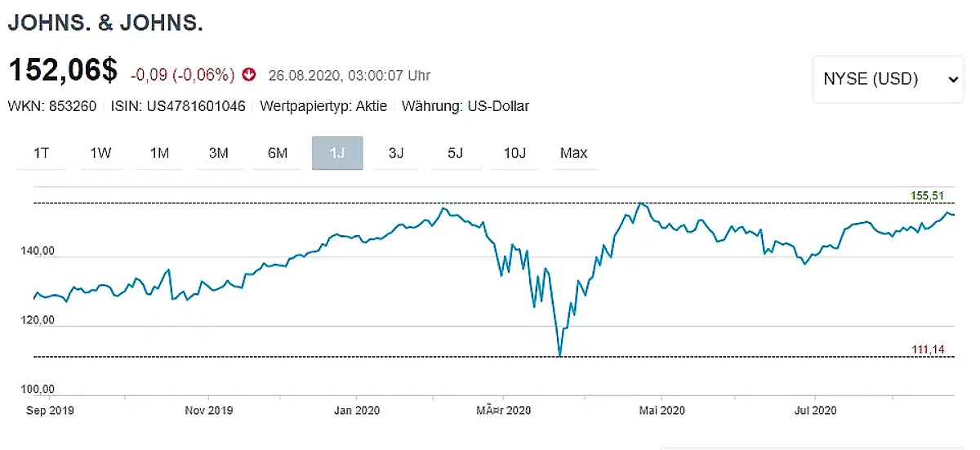The image size is (980, 450).
Task: Change chart to 3J period
Action: pyautogui.click(x=396, y=153)
